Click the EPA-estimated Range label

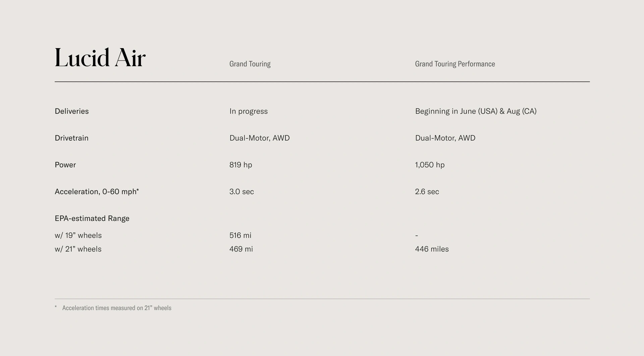pyautogui.click(x=92, y=219)
